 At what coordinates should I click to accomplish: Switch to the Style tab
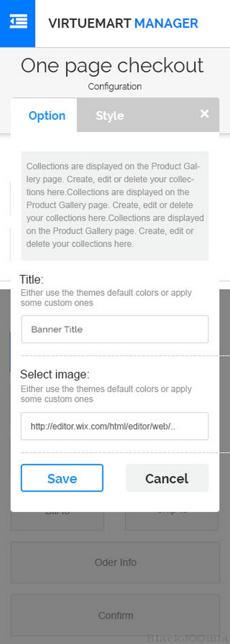110,115
